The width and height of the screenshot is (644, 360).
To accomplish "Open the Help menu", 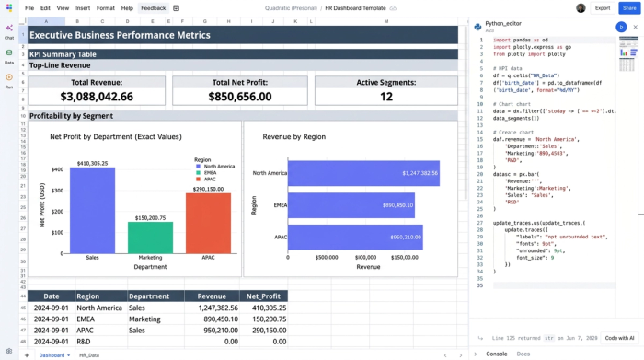I will point(127,8).
